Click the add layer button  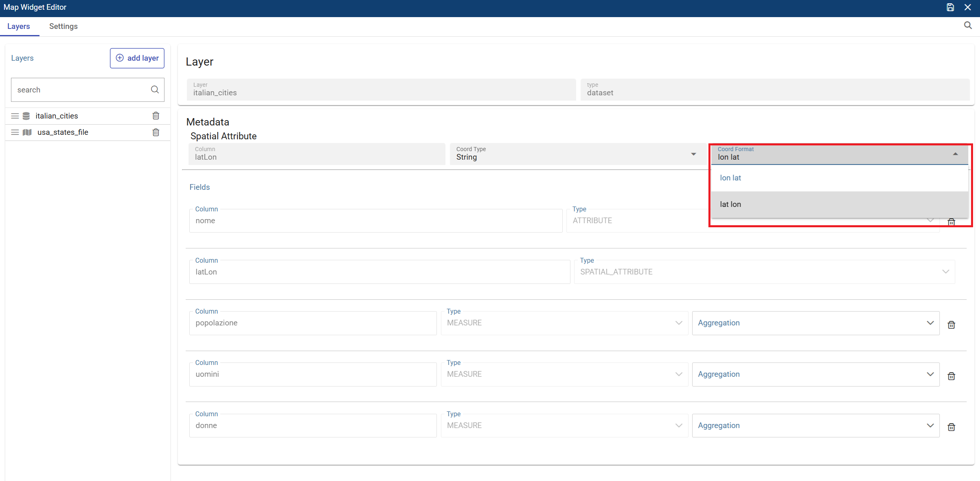(137, 58)
